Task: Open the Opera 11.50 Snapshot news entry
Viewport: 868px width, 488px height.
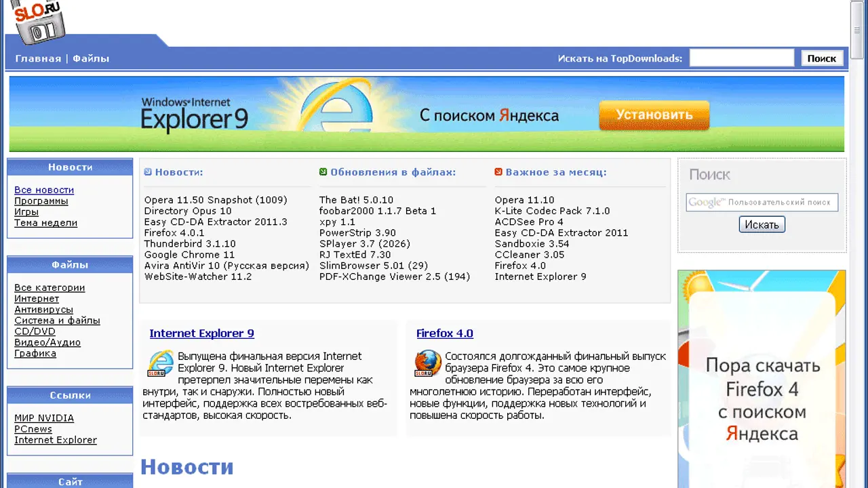Action: pos(216,200)
